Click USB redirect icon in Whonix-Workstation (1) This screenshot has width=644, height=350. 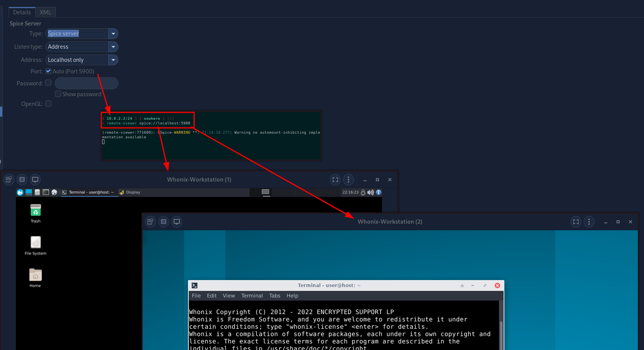click(x=22, y=179)
